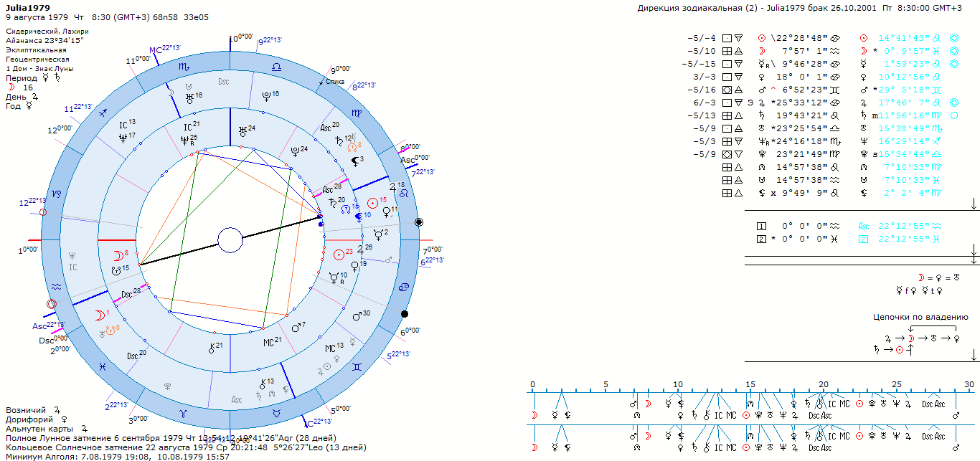The image size is (980, 461).
Task: Select the house 1 box beside 0° 0' 0"
Action: coord(762,226)
